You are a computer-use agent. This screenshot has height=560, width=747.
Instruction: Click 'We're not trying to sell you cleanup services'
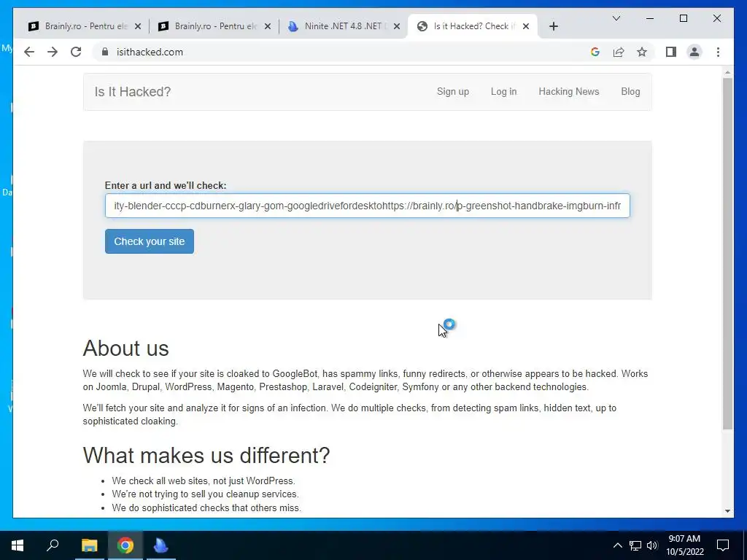[x=205, y=494]
